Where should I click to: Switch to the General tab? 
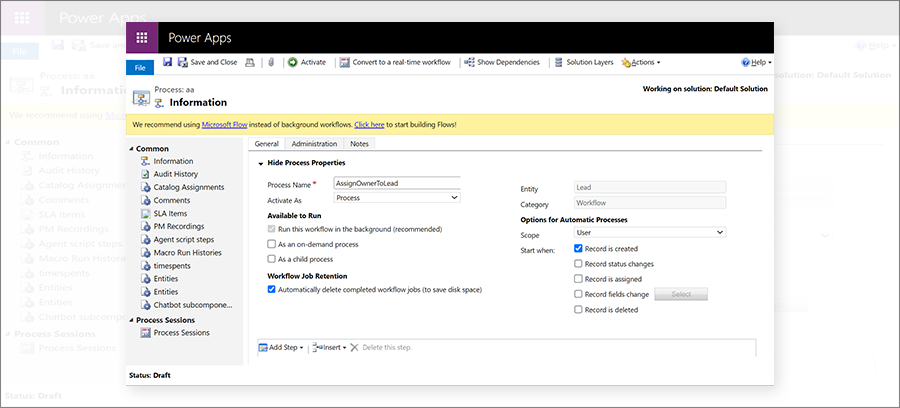pos(266,144)
